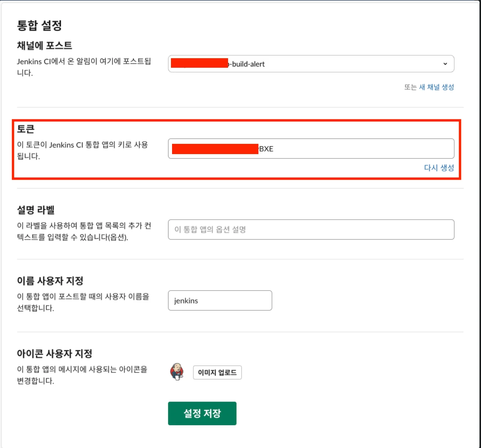The height and width of the screenshot is (448, 481).
Task: Click the 이름 사용자 지정 heading
Action: click(50, 281)
